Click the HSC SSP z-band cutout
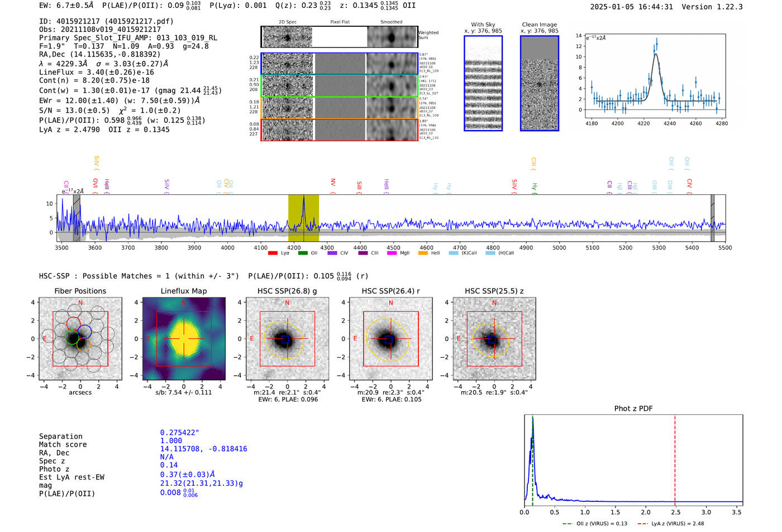Viewport: 782px width, 532px height. [x=494, y=339]
